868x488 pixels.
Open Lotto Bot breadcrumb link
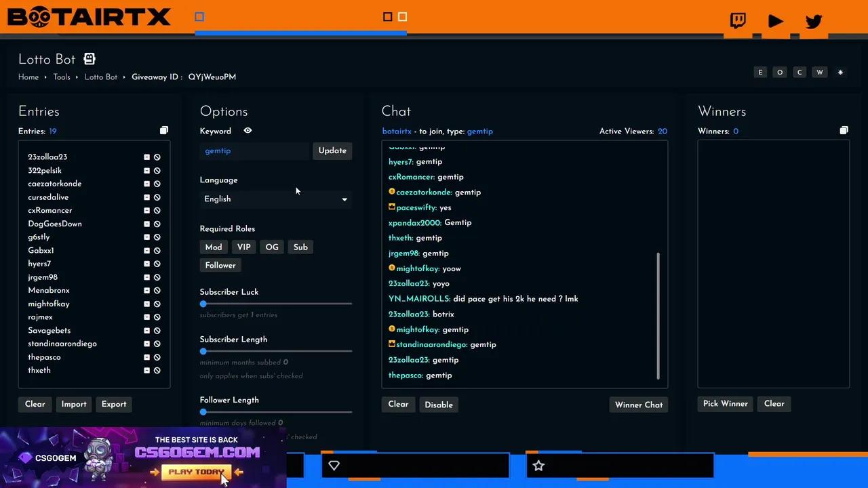point(101,77)
